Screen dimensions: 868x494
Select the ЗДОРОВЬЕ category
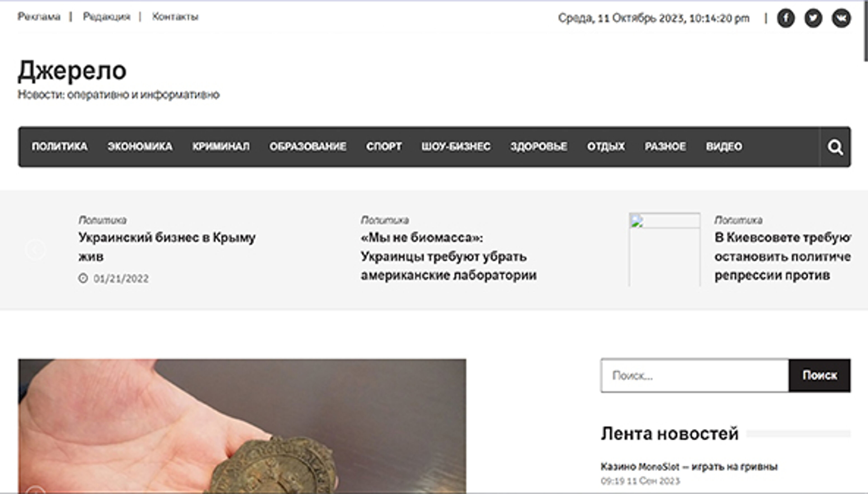tap(539, 147)
